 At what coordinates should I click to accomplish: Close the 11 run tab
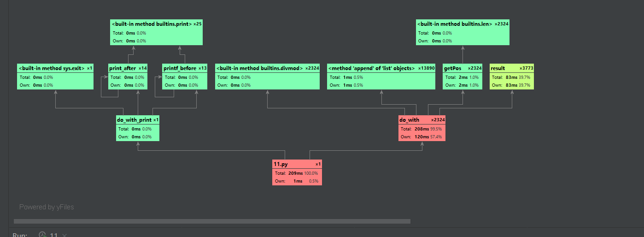point(64,235)
